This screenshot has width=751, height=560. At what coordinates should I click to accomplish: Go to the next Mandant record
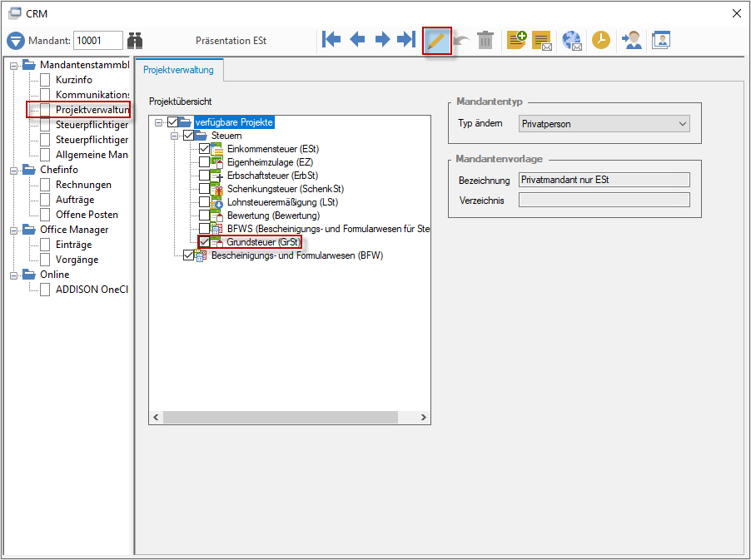click(x=382, y=40)
